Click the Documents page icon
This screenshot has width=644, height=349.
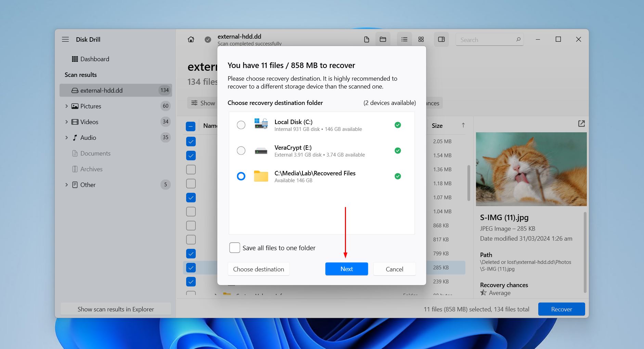[x=75, y=153]
